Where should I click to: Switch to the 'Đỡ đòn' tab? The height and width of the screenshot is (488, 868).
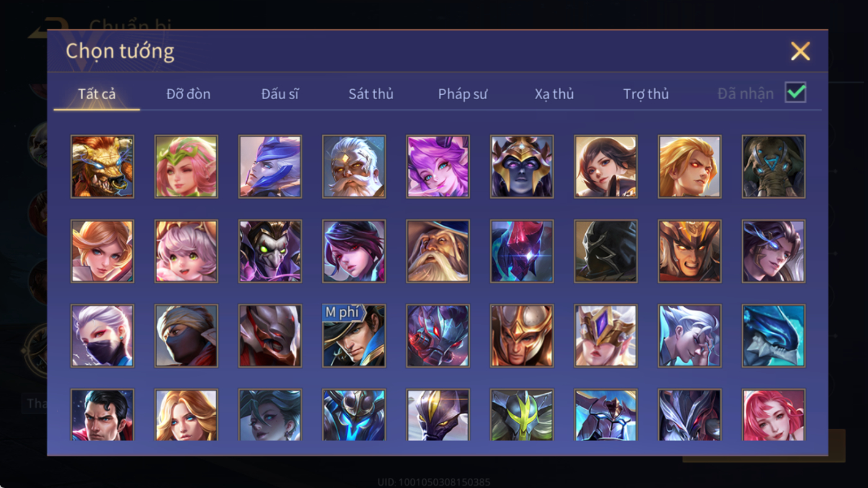pyautogui.click(x=188, y=94)
